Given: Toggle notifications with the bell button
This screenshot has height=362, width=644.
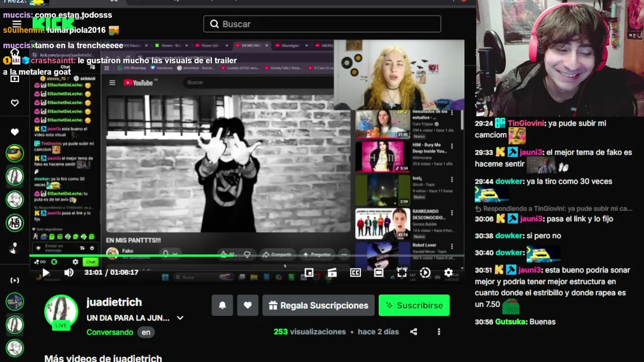Looking at the screenshot, I should (222, 305).
